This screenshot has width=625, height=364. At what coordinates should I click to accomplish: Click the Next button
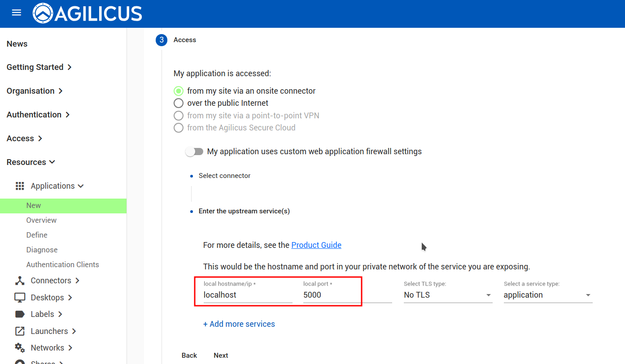click(221, 355)
